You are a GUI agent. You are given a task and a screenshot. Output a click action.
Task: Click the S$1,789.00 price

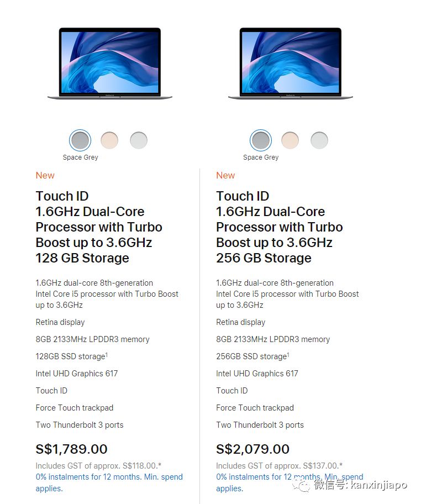coord(72,449)
